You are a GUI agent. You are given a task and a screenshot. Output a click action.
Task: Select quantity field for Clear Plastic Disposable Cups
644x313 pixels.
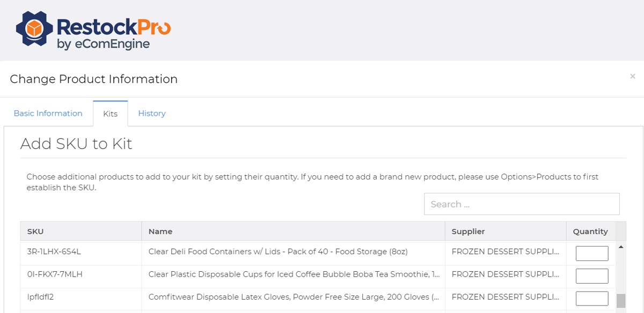click(x=592, y=276)
